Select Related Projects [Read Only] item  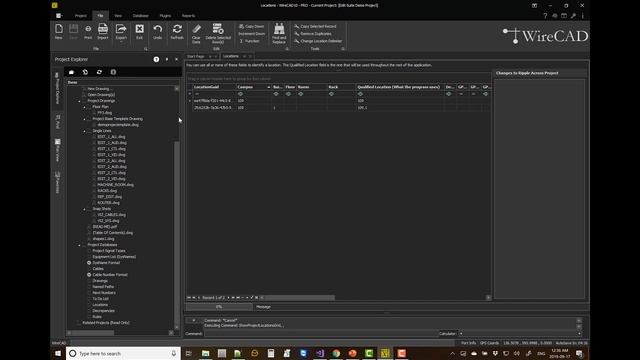click(x=106, y=323)
